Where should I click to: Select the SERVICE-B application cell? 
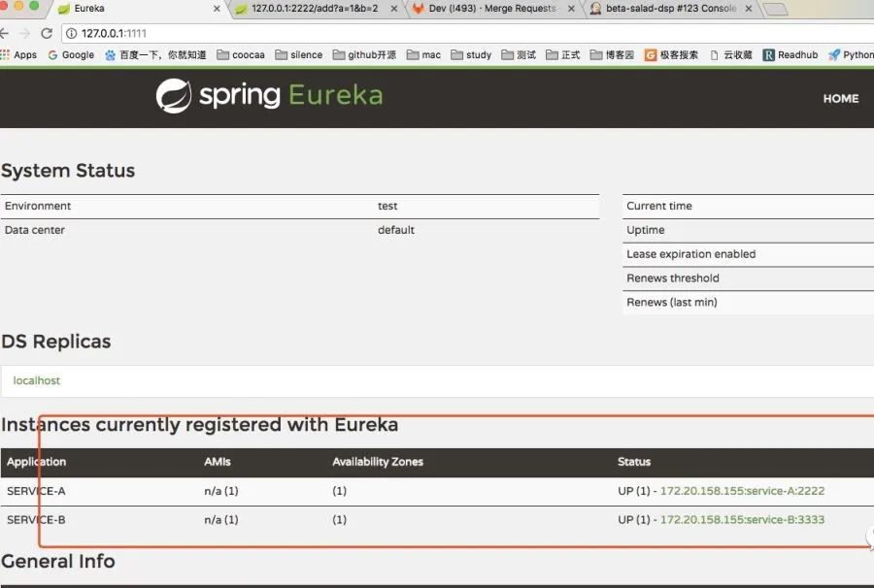click(36, 519)
